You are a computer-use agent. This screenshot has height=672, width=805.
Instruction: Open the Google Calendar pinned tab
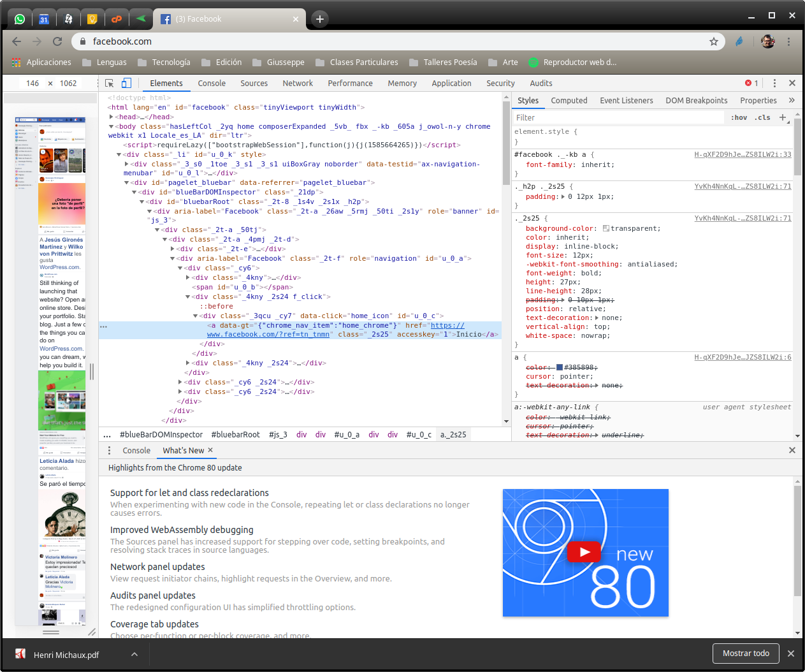44,19
